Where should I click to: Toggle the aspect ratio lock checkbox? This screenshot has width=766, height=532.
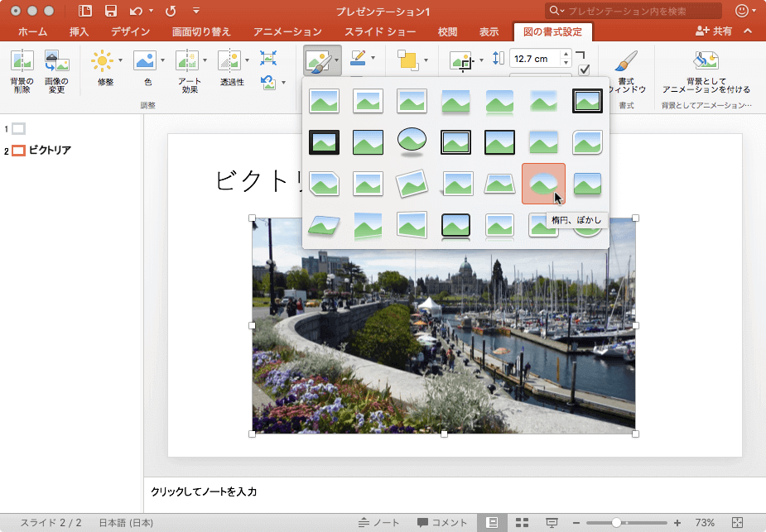pos(584,70)
